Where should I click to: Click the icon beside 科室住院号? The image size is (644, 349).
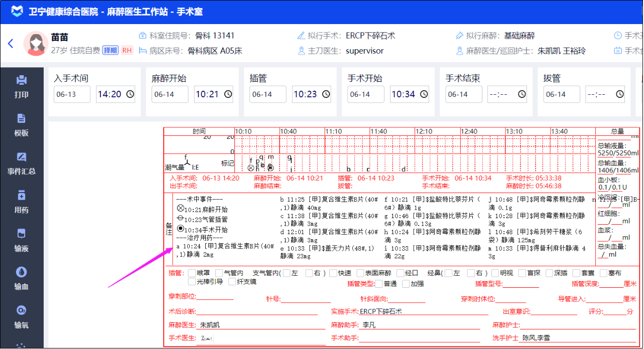pos(143,36)
